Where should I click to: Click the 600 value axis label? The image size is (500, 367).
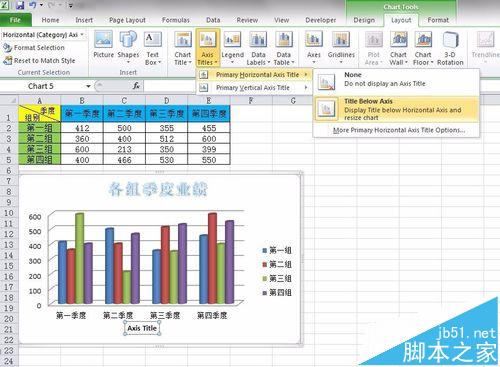click(x=35, y=217)
